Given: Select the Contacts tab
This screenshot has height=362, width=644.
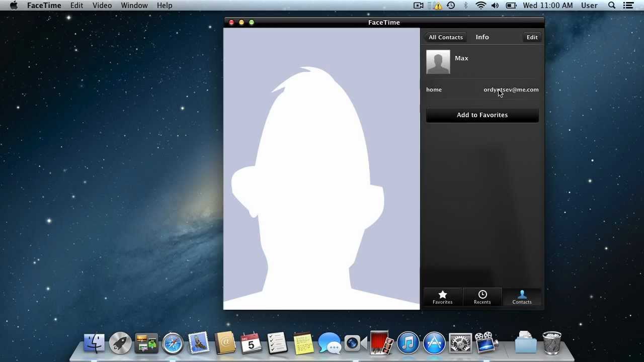Looking at the screenshot, I should (522, 297).
